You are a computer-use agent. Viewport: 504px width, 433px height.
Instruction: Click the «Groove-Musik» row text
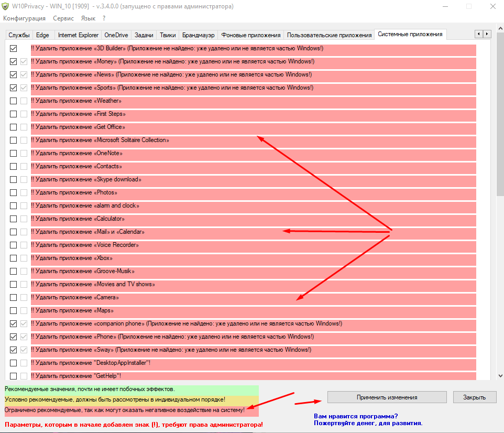coord(83,271)
